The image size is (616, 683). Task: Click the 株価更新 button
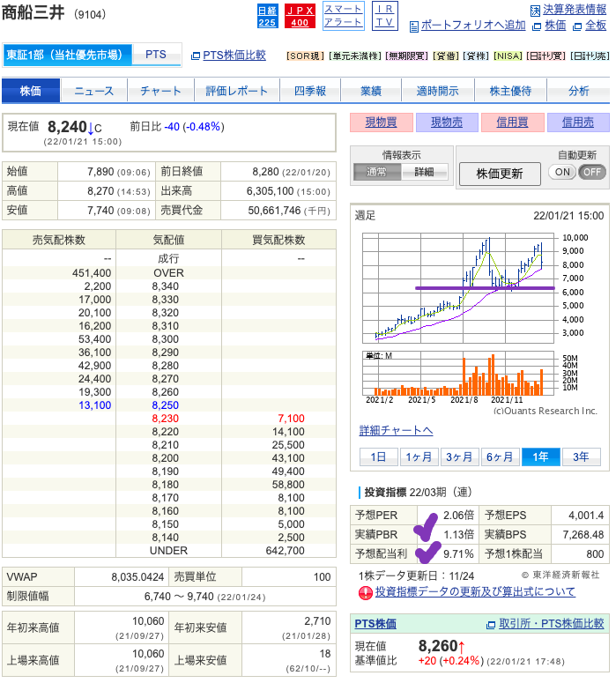[500, 174]
